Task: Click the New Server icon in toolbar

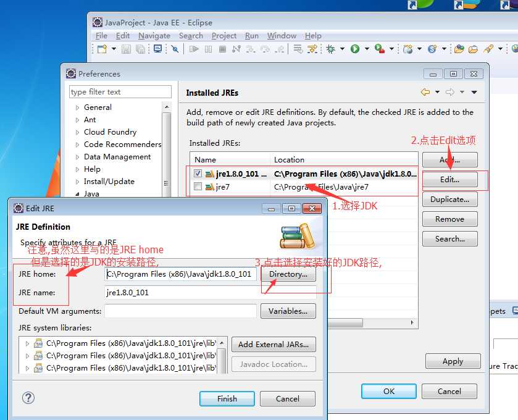Action: [408, 49]
